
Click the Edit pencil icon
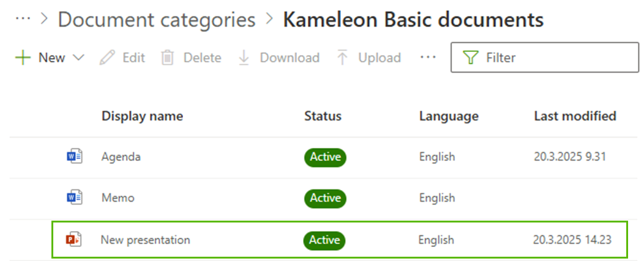[107, 58]
